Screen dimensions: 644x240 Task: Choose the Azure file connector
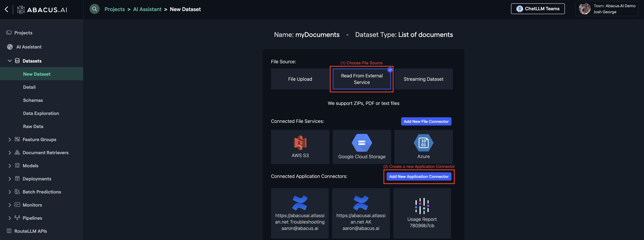coord(423,147)
